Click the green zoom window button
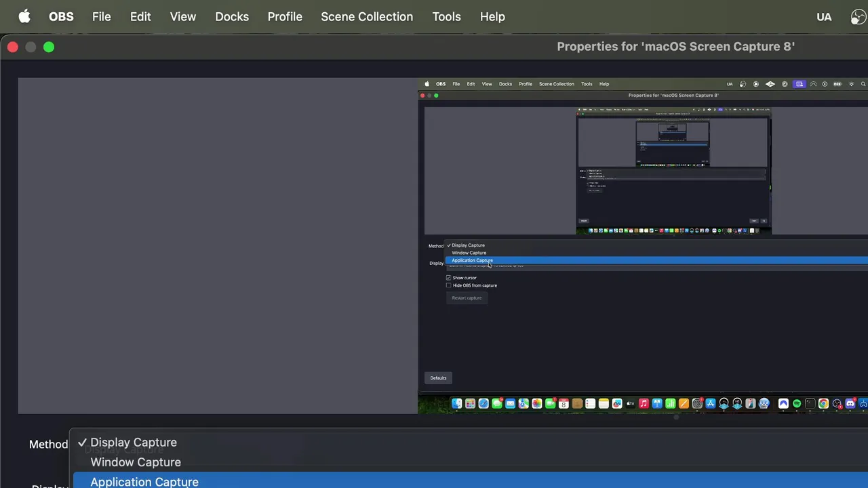 pos(49,47)
